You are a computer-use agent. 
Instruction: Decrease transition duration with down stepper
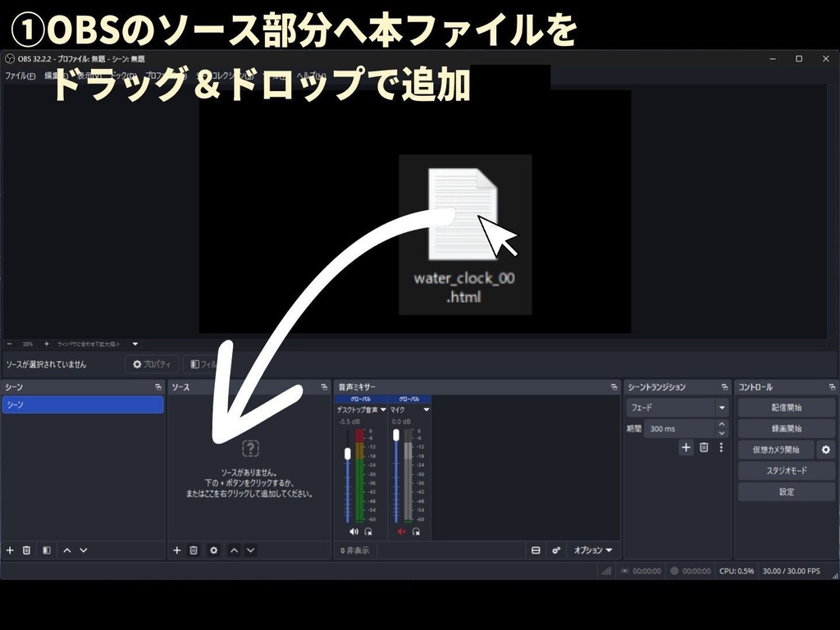click(722, 433)
